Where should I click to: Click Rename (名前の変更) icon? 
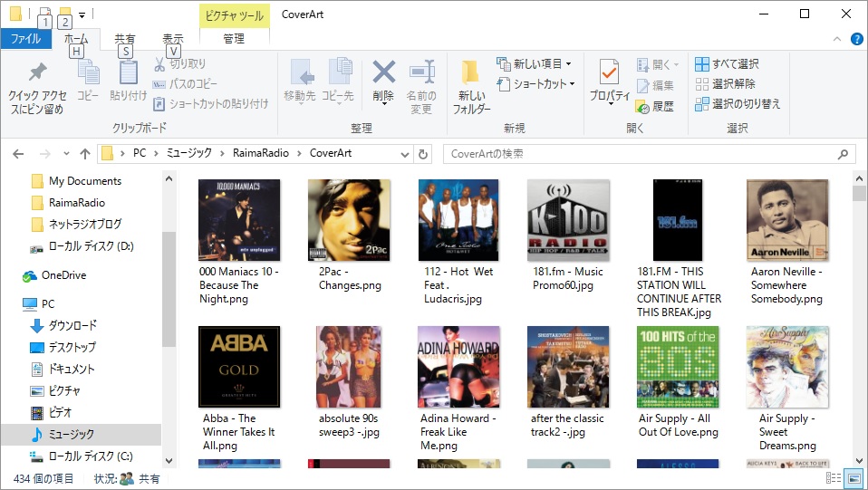pyautogui.click(x=422, y=72)
